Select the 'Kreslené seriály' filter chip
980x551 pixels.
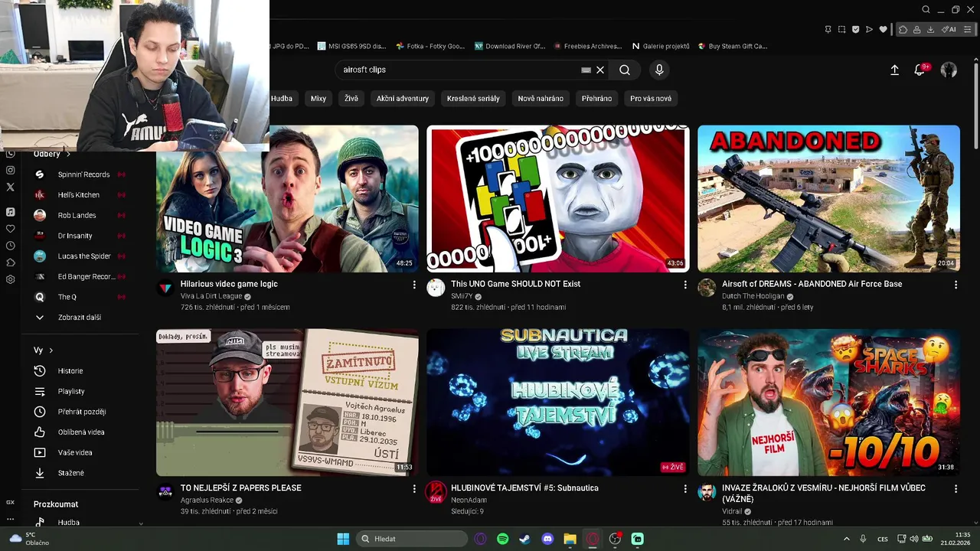point(473,98)
